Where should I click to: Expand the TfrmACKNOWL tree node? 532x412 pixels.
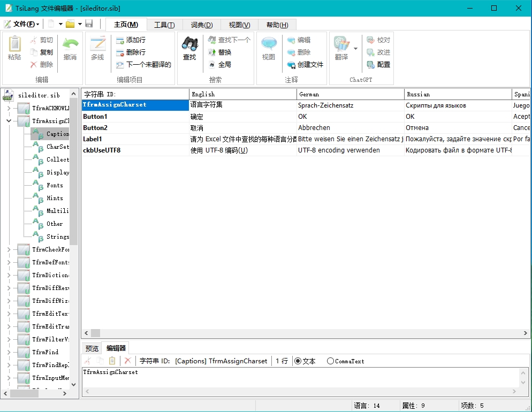9,108
